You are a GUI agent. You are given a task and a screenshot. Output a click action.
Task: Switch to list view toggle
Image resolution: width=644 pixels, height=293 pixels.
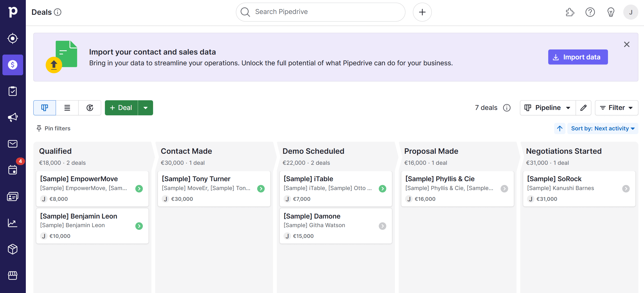pos(67,108)
